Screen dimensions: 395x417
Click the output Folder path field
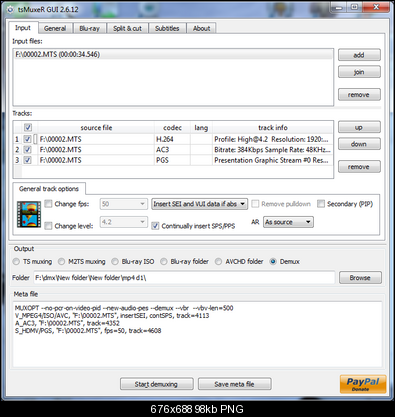coord(184,278)
